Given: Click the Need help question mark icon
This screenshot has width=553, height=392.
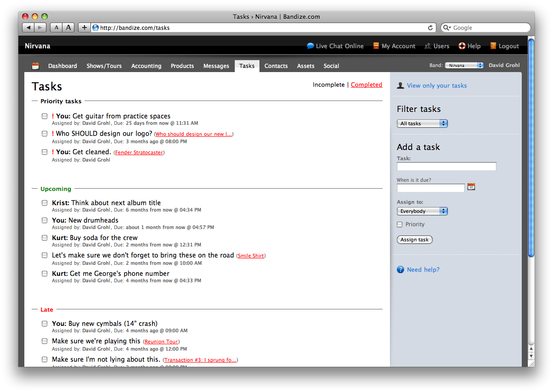Looking at the screenshot, I should (x=401, y=269).
